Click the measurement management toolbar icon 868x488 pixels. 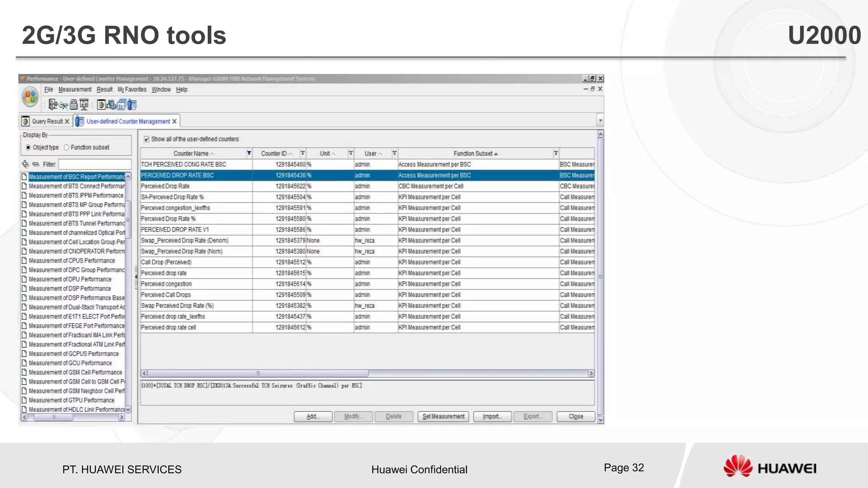click(111, 104)
